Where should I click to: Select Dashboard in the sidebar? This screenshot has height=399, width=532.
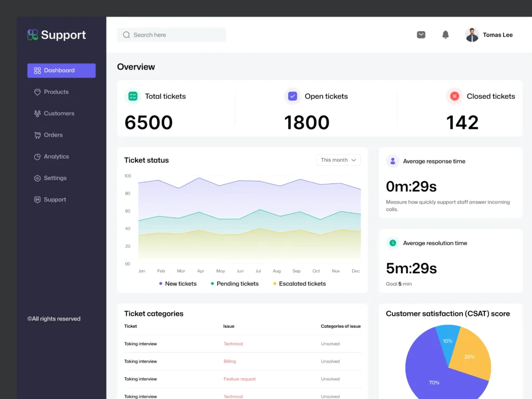tap(61, 71)
